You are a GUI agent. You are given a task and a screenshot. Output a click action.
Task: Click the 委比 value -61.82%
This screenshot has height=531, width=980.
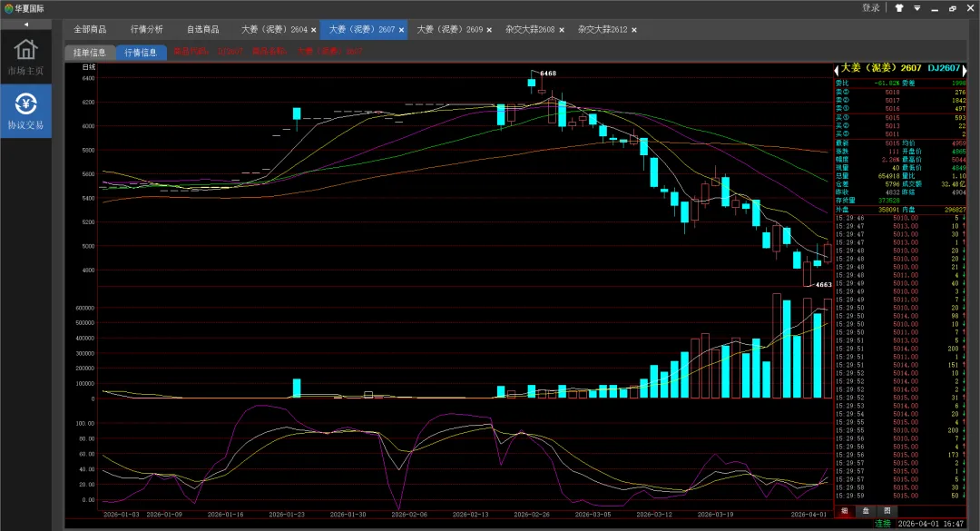pyautogui.click(x=887, y=83)
